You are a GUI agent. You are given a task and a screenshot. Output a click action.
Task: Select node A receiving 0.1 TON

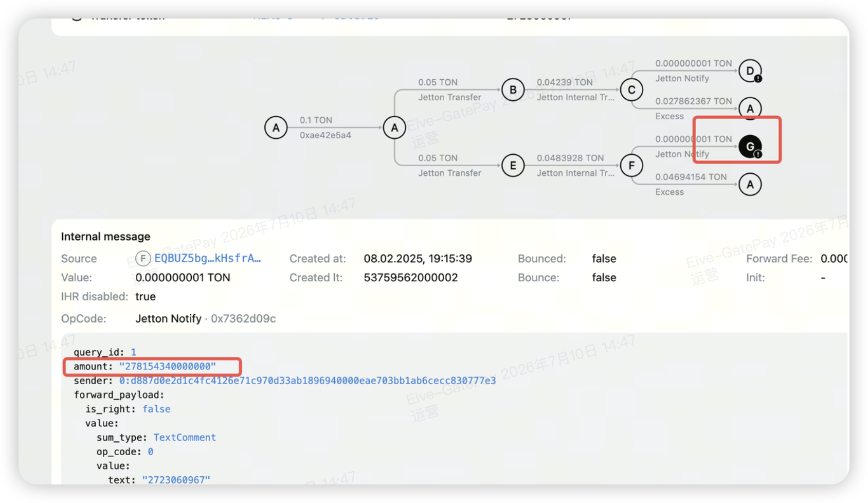(x=394, y=128)
